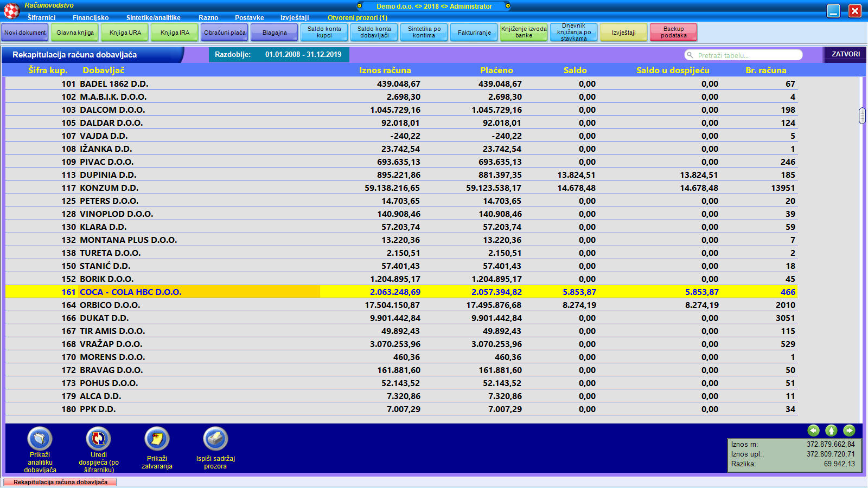Click the red Backup podataka button
This screenshot has height=488, width=868.
[x=673, y=33]
